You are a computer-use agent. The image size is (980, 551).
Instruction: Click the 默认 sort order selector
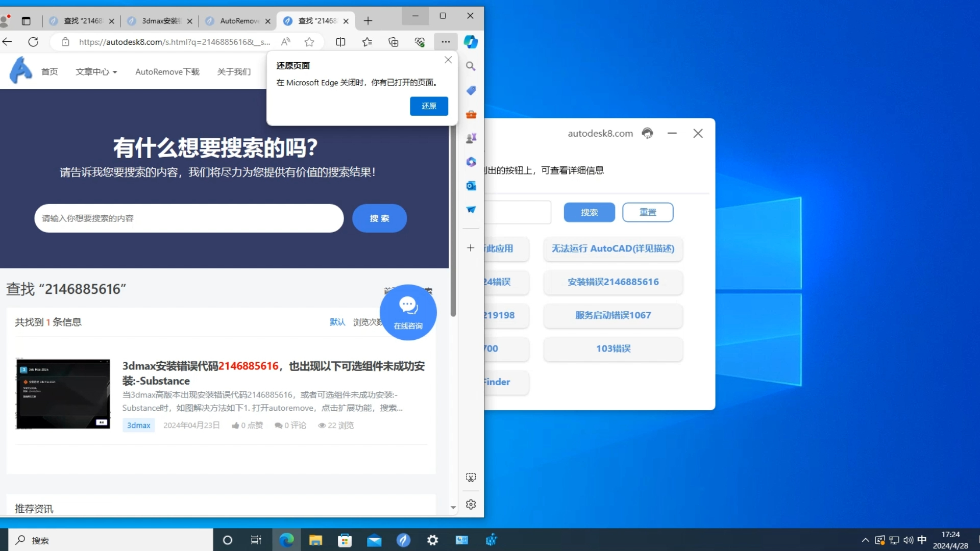336,321
